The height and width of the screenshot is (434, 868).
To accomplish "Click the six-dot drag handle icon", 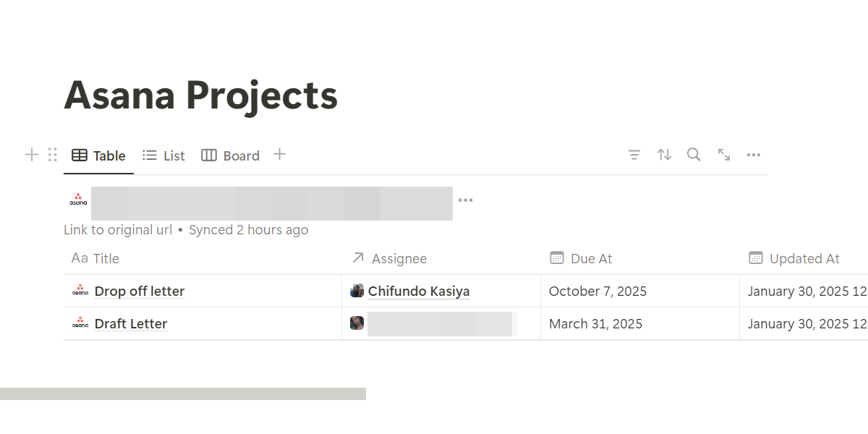I will coord(52,154).
